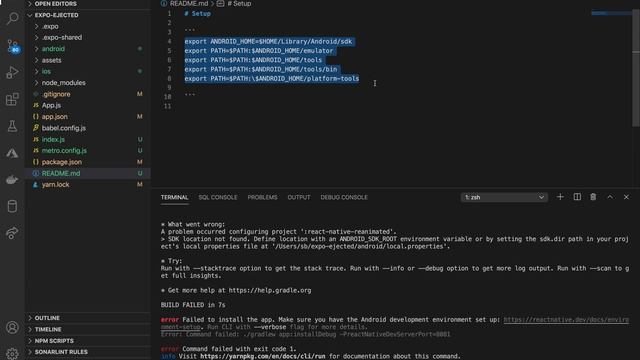Click line 1 '# Setup' heading text
Viewport: 640px width, 360px height.
pos(198,14)
